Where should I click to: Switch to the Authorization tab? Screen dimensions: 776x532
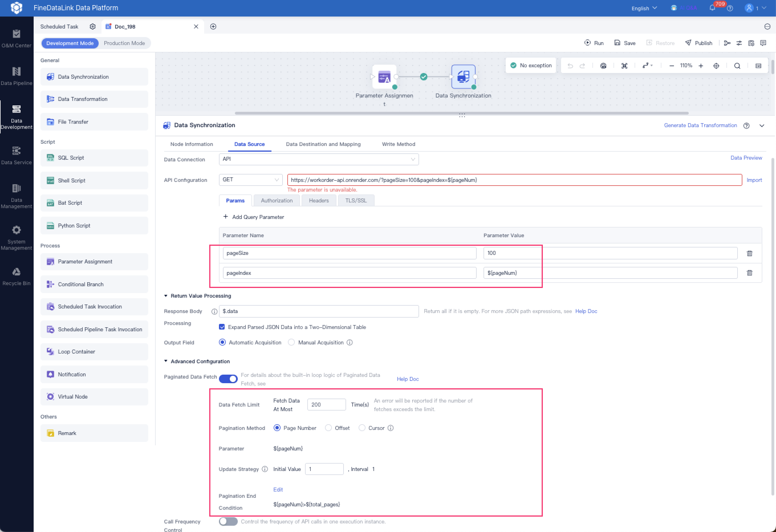(x=277, y=200)
